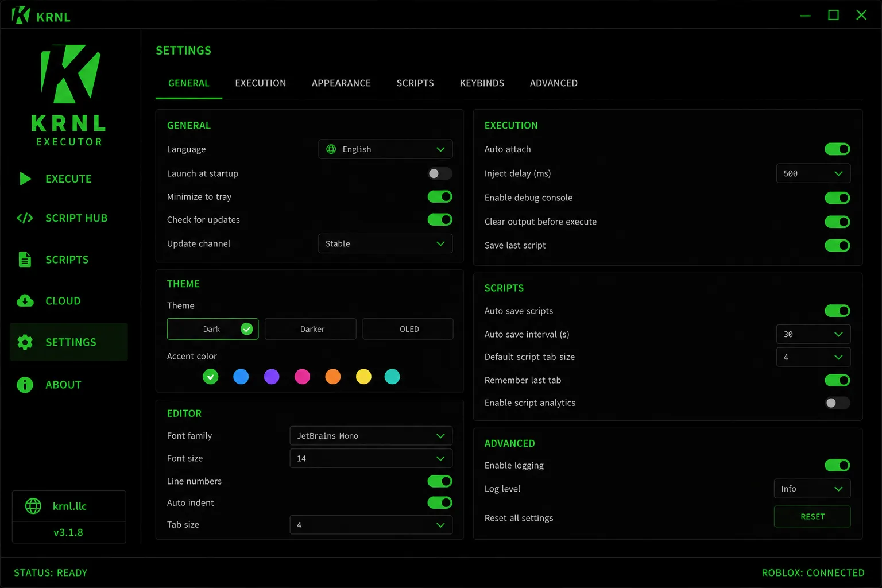Viewport: 882px width, 588px height.
Task: Select the teal accent color
Action: click(392, 377)
